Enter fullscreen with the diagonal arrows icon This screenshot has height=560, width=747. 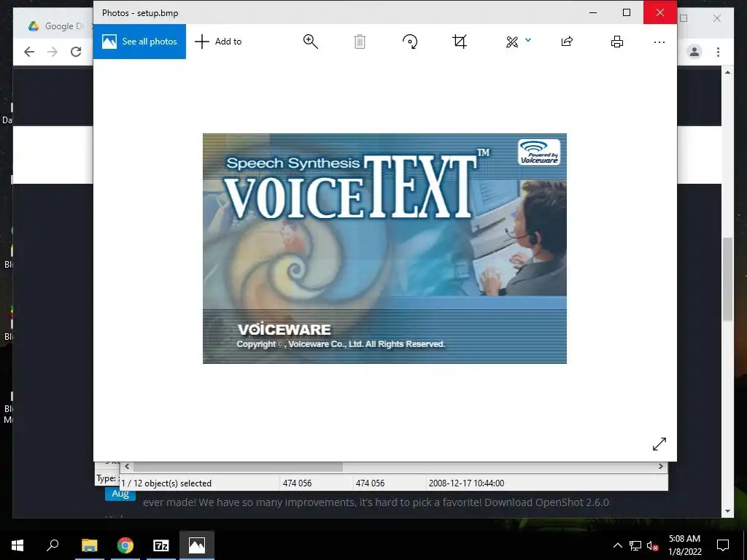(x=659, y=444)
